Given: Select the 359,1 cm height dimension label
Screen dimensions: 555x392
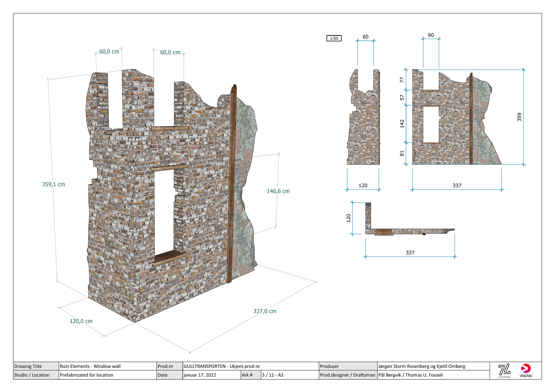Looking at the screenshot, I should click(x=53, y=185).
